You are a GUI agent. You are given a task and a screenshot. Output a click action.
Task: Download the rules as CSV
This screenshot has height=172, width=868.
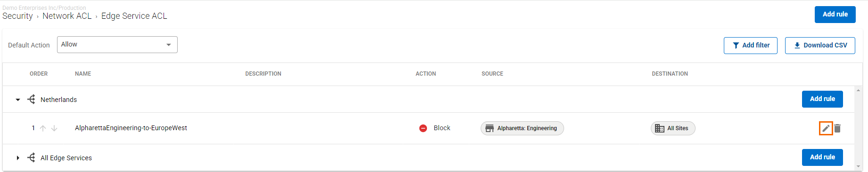[x=820, y=46]
